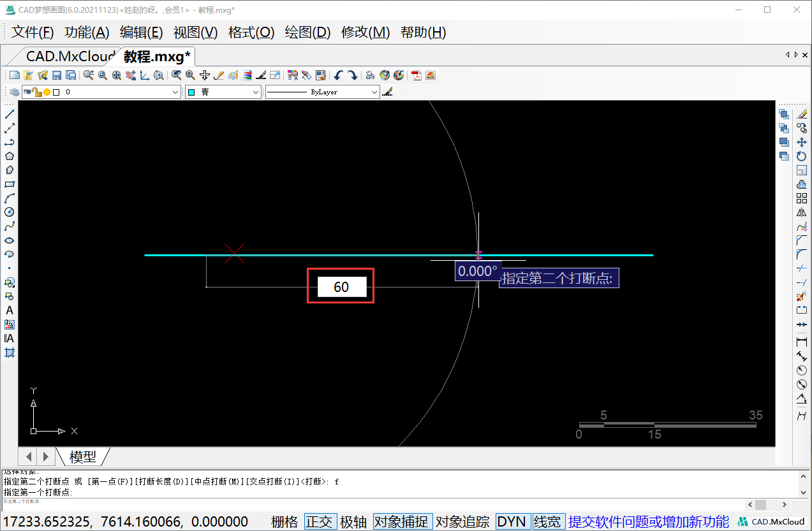Click the dynamic input field showing 60

point(342,287)
